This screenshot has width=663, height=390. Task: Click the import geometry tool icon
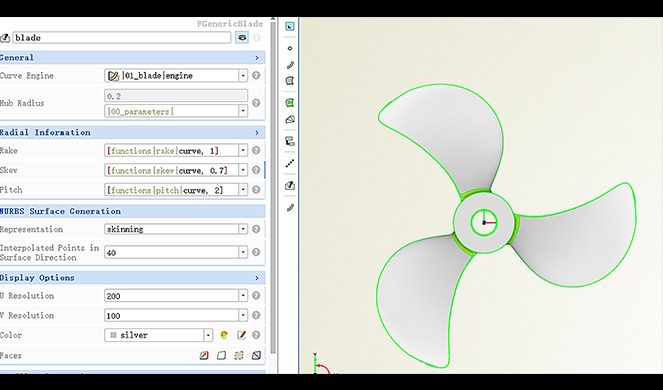coord(290,185)
